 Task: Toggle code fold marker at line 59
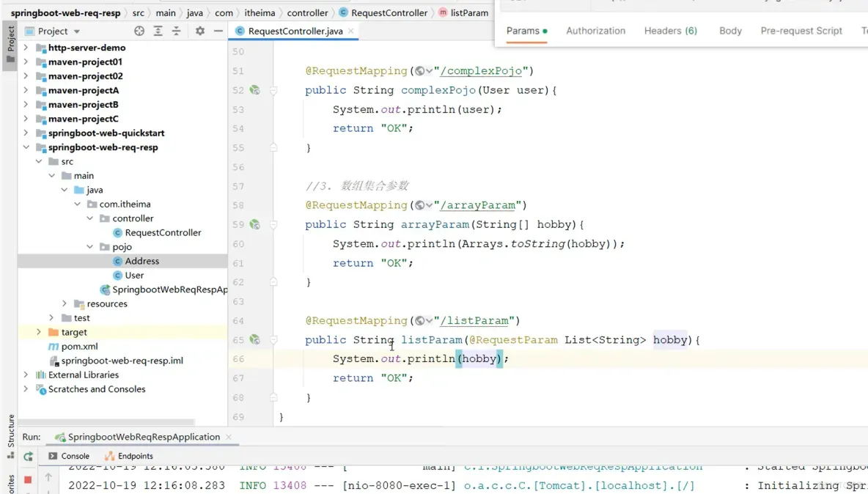coord(273,225)
